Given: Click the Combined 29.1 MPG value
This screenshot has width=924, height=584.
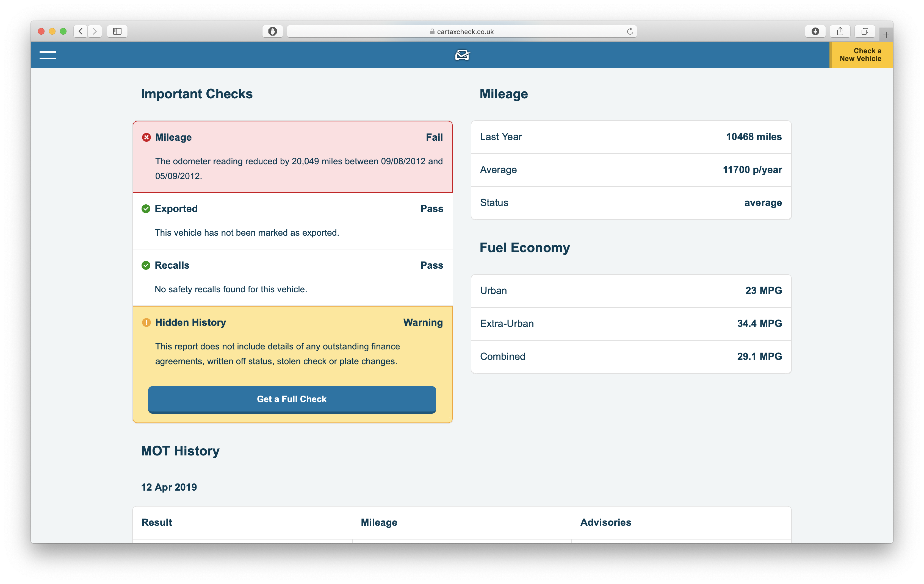Looking at the screenshot, I should tap(759, 357).
